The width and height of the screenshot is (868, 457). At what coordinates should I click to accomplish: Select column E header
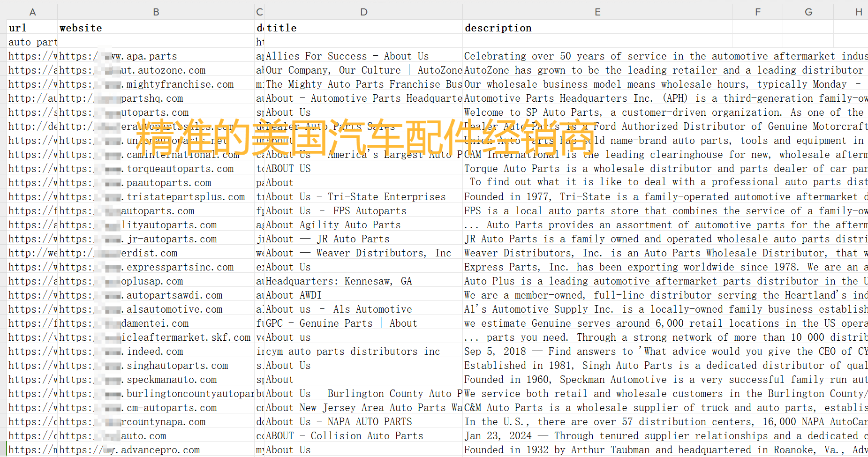pos(597,12)
